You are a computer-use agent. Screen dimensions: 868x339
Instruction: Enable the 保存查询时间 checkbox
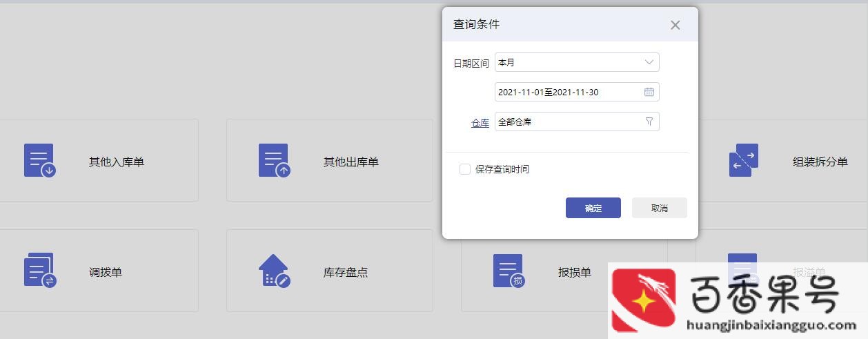point(465,169)
